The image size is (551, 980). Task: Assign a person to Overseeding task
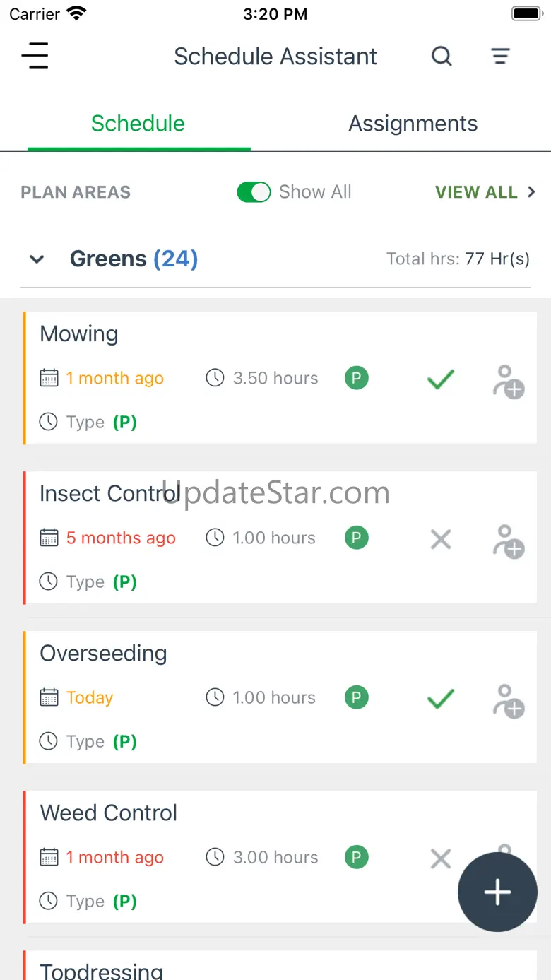(508, 701)
